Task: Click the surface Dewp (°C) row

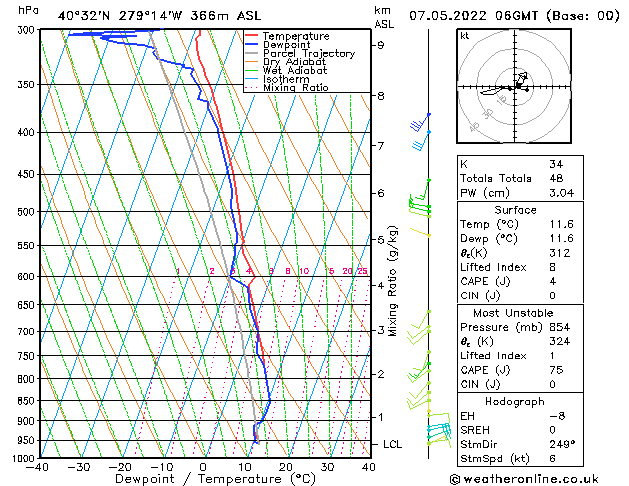Action: click(x=520, y=239)
